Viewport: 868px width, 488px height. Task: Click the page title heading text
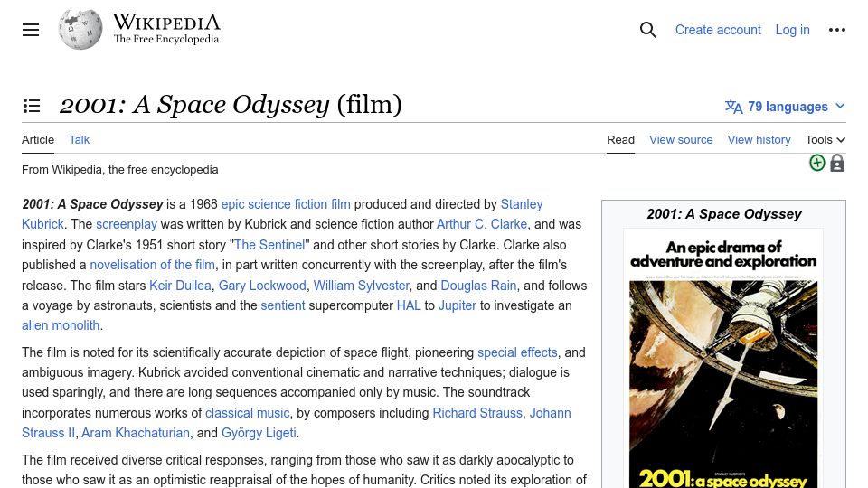pos(231,105)
